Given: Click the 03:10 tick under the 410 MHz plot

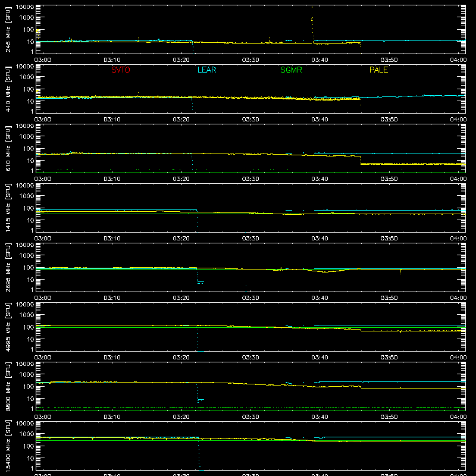Looking at the screenshot, I should [x=112, y=120].
